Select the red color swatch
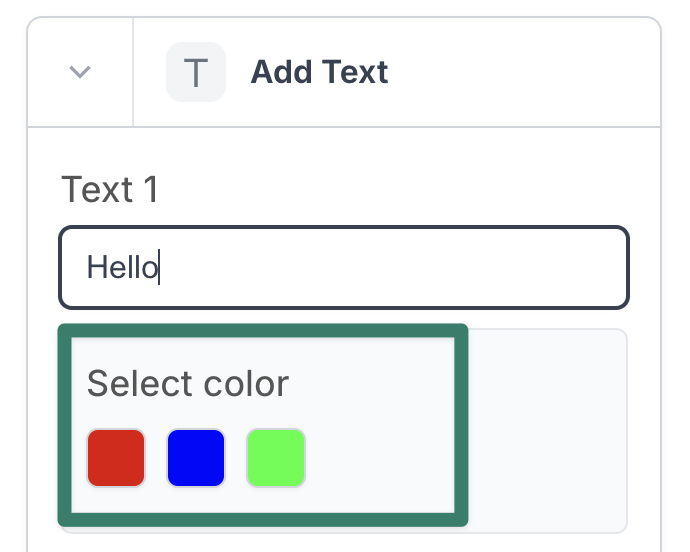The image size is (690, 552). pyautogui.click(x=116, y=457)
